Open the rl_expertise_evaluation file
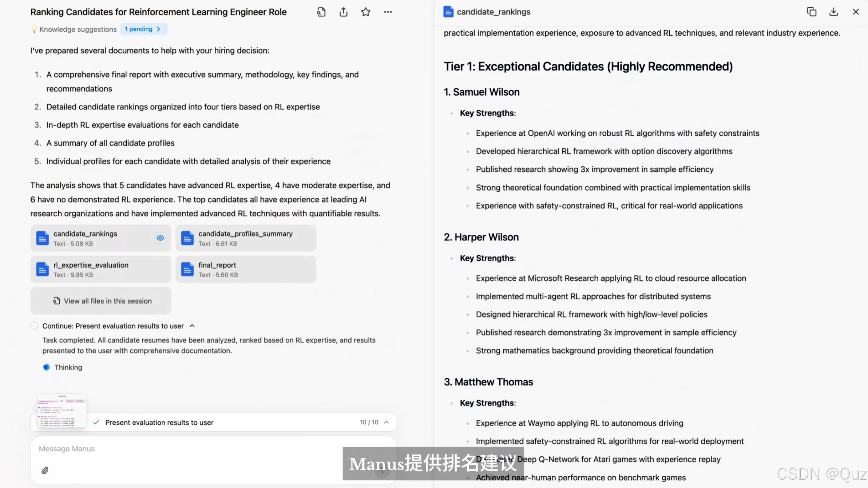Screen dimensions: 868x488 (100, 269)
